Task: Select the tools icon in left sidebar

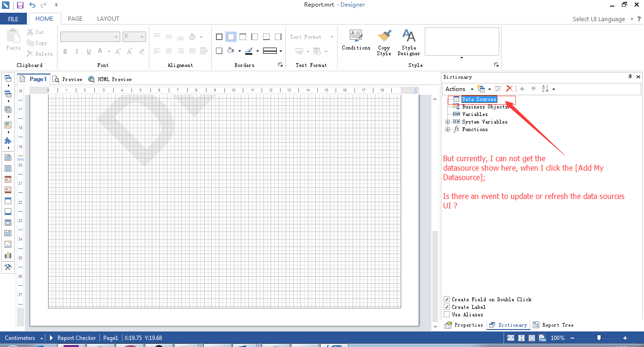Action: pos(8,267)
